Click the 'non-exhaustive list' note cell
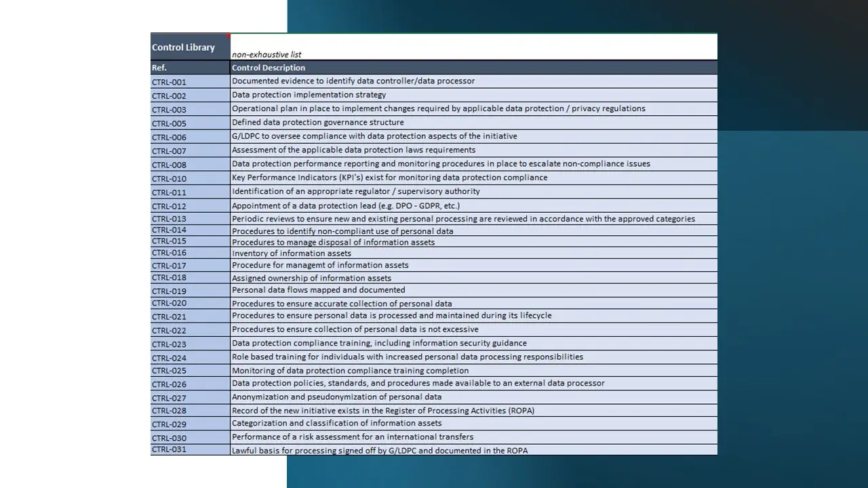 pyautogui.click(x=267, y=54)
